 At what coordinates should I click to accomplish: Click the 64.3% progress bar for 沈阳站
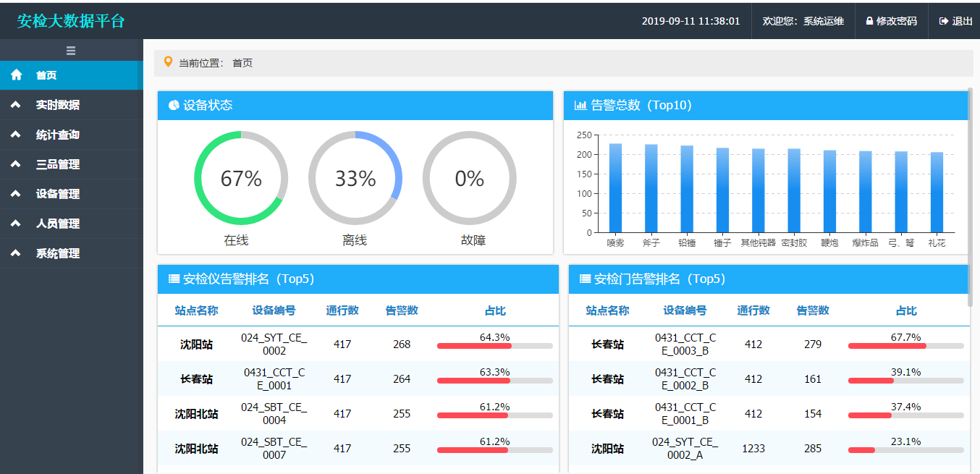[494, 347]
